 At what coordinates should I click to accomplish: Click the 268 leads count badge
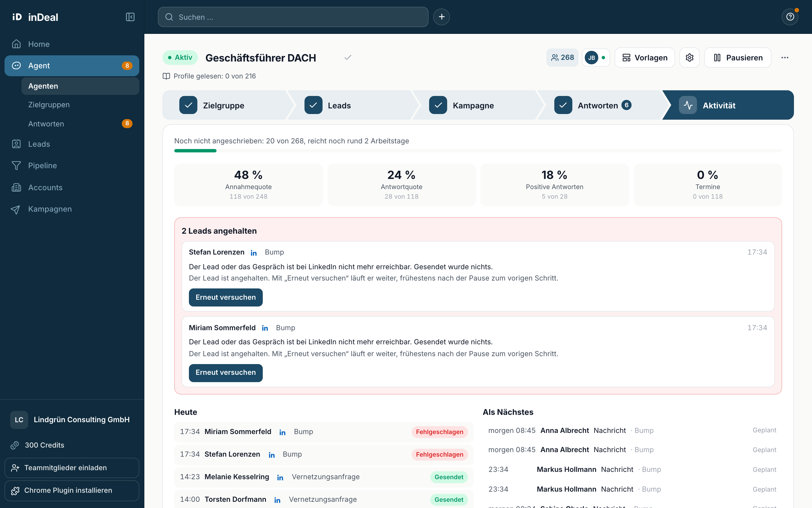click(562, 58)
